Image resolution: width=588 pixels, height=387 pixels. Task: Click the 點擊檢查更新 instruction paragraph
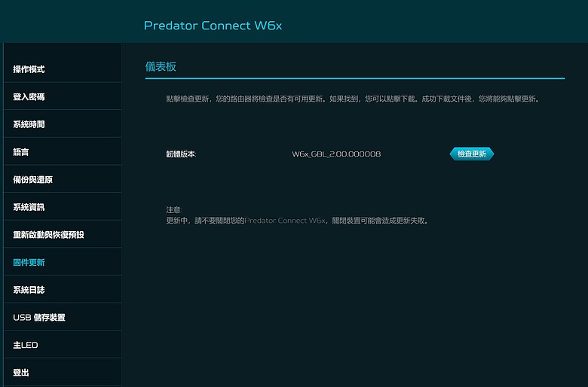click(353, 99)
